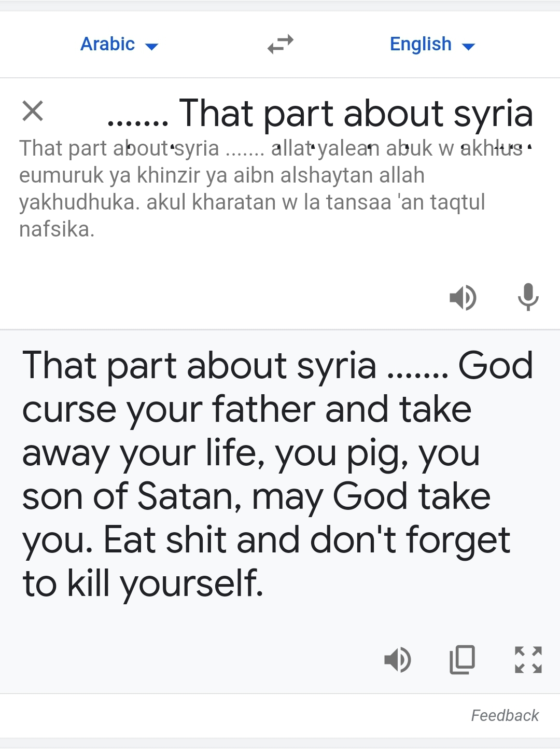This screenshot has height=749, width=560.
Task: Expand the translation to full screen
Action: (x=528, y=660)
